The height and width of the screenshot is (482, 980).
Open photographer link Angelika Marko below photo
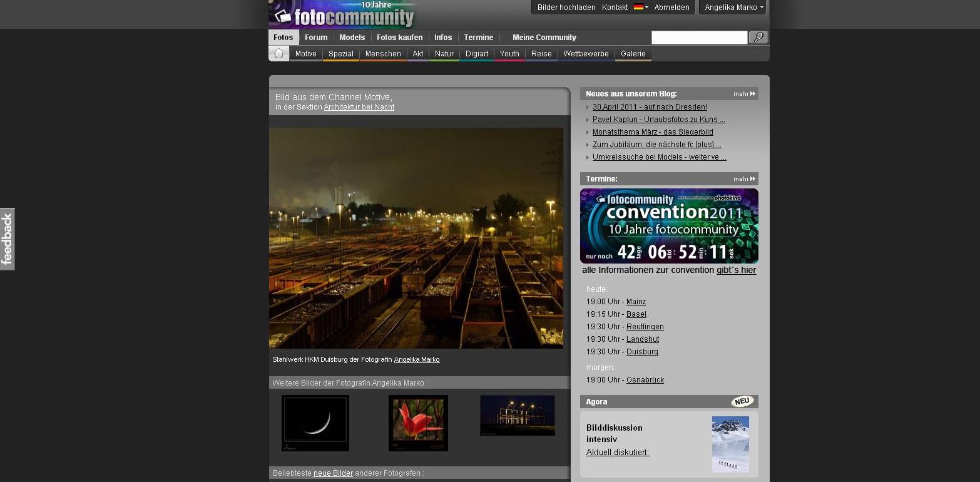(417, 359)
